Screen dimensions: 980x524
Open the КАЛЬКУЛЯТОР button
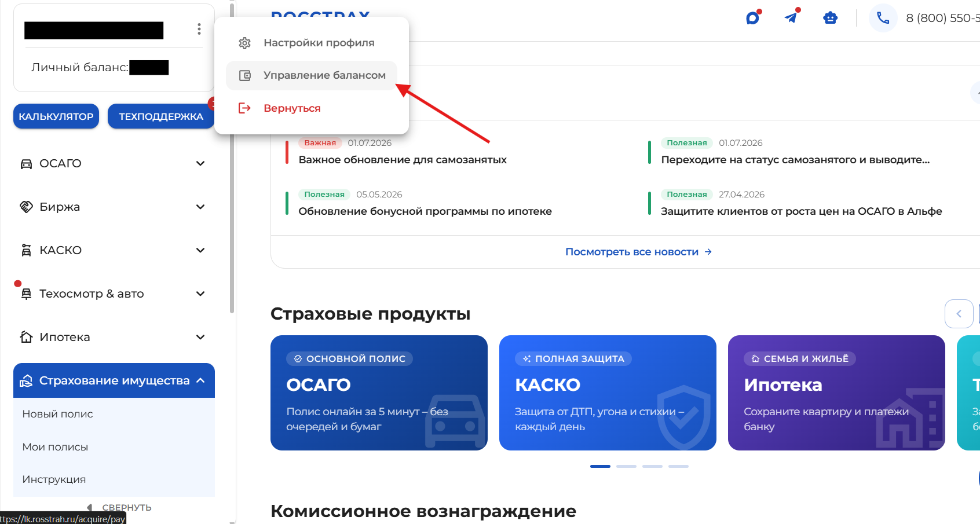[x=56, y=116]
